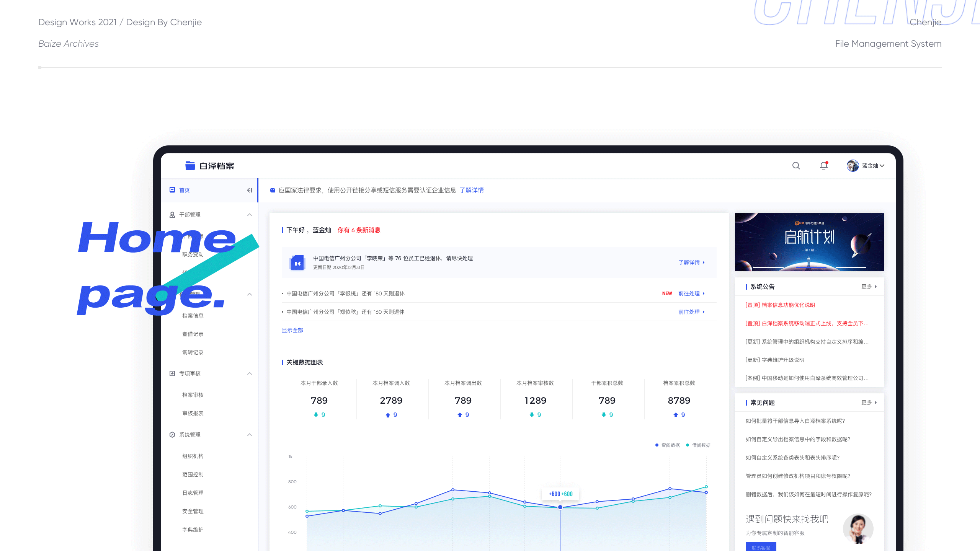Click the notice banner info icon
The width and height of the screenshot is (980, 551).
tap(273, 190)
